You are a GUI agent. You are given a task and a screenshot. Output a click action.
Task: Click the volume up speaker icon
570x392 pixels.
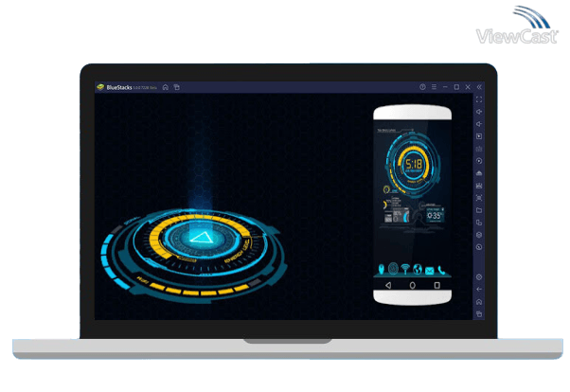479,112
